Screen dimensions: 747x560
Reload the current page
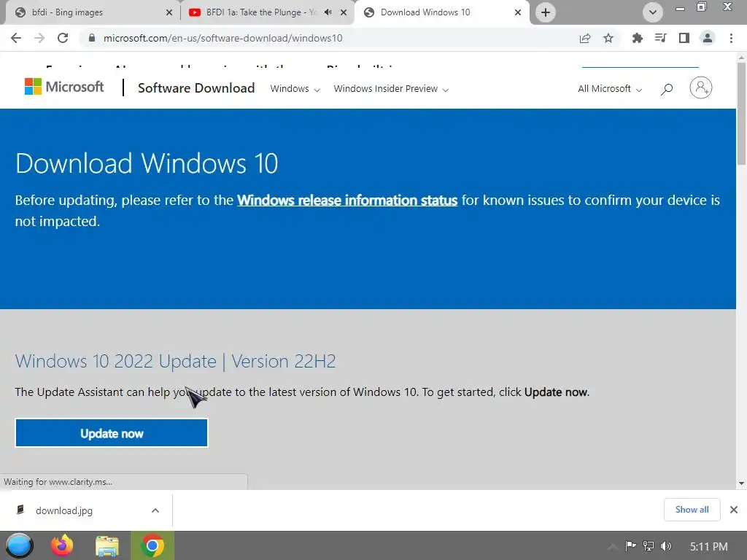tap(63, 38)
